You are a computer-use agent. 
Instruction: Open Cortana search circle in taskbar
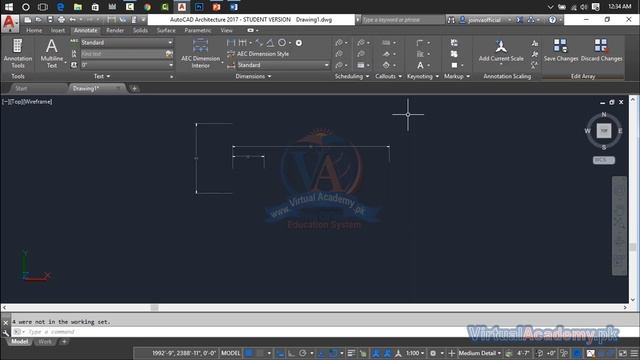point(26,7)
